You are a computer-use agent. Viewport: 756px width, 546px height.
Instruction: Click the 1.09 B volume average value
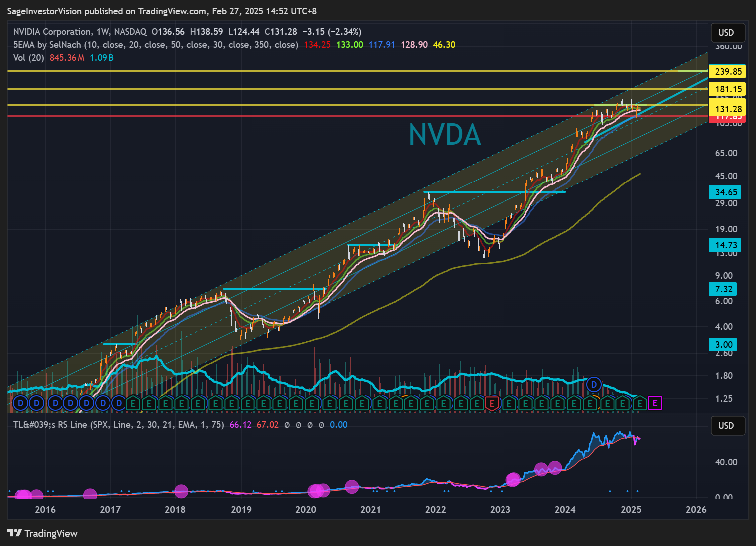[102, 58]
